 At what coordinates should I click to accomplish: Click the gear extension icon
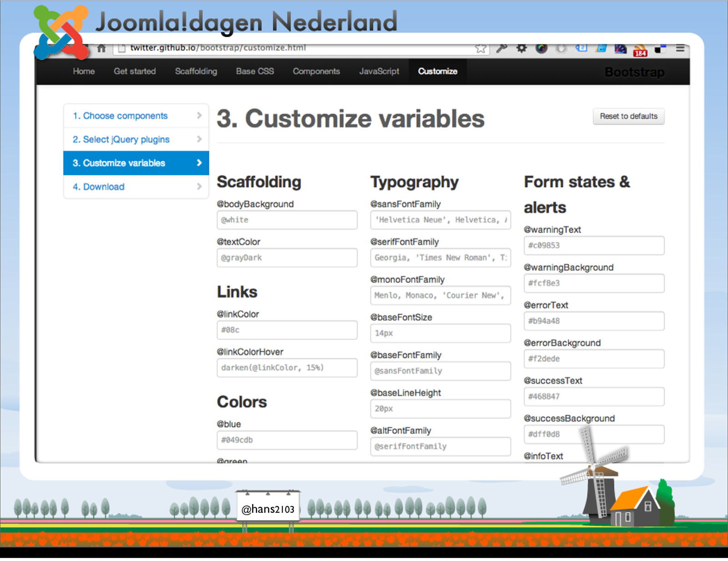(521, 48)
